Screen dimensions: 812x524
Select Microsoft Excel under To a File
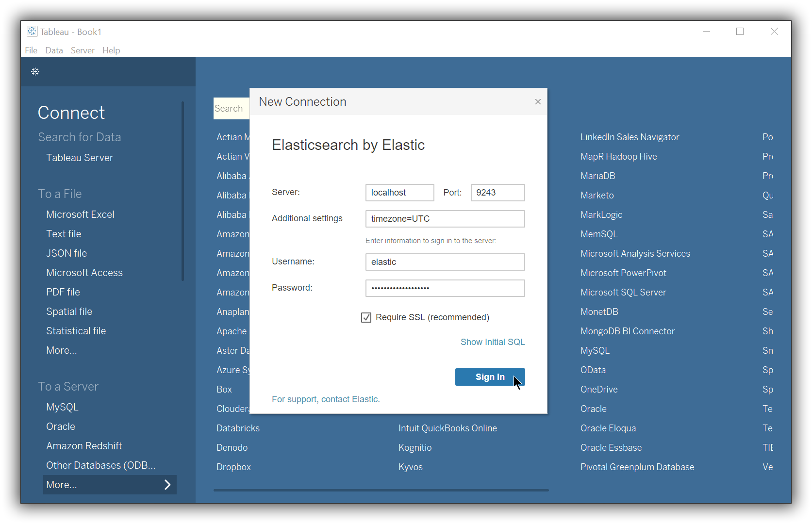point(80,214)
